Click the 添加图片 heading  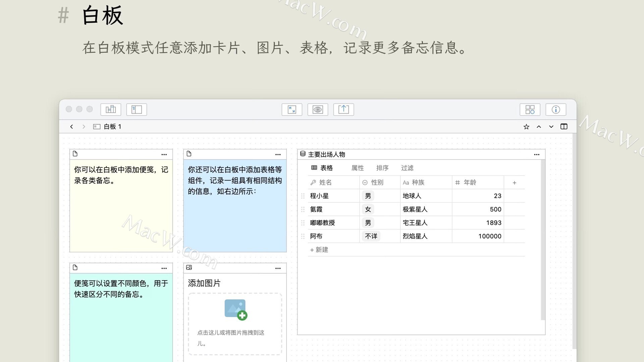coord(204,283)
